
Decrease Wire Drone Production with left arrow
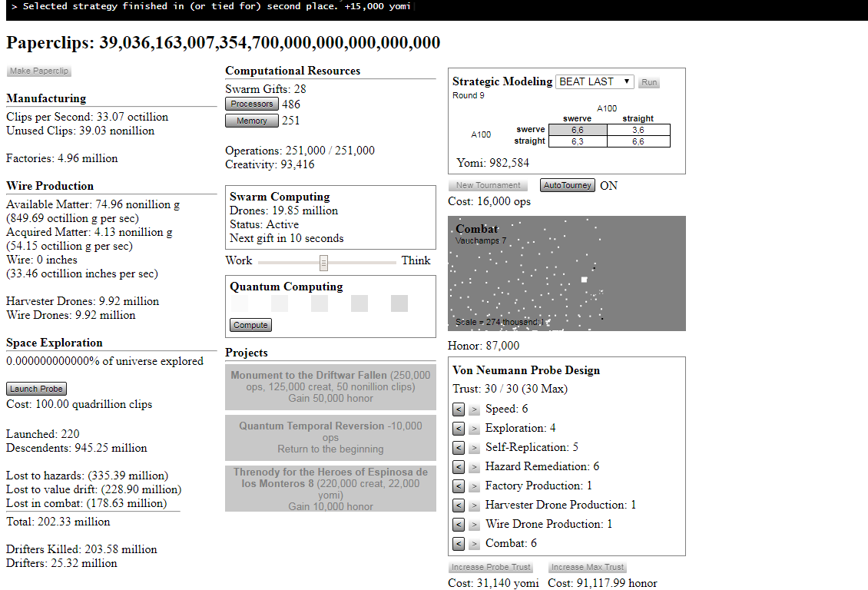pos(459,525)
